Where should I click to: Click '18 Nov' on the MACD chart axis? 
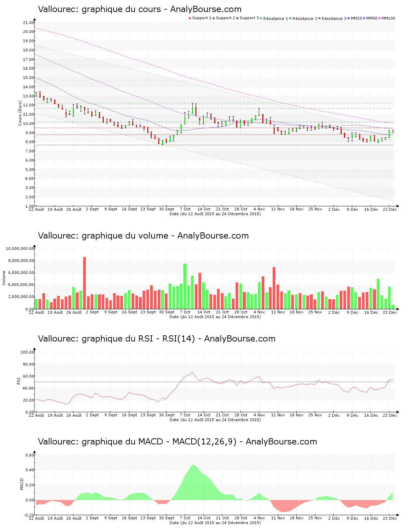296,518
